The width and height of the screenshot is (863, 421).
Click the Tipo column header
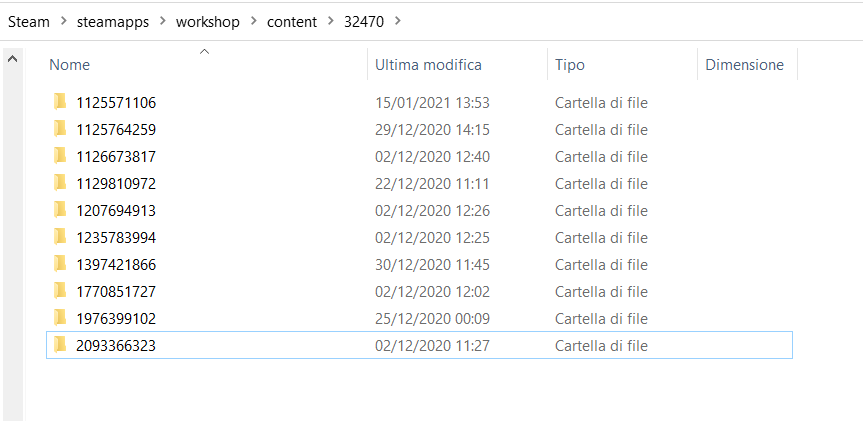coord(570,65)
